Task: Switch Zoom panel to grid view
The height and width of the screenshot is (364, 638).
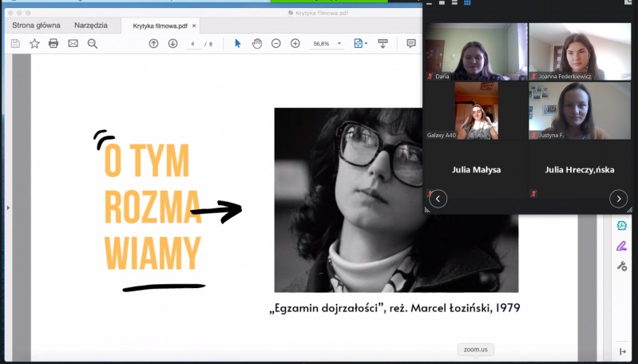Action: coord(467,2)
